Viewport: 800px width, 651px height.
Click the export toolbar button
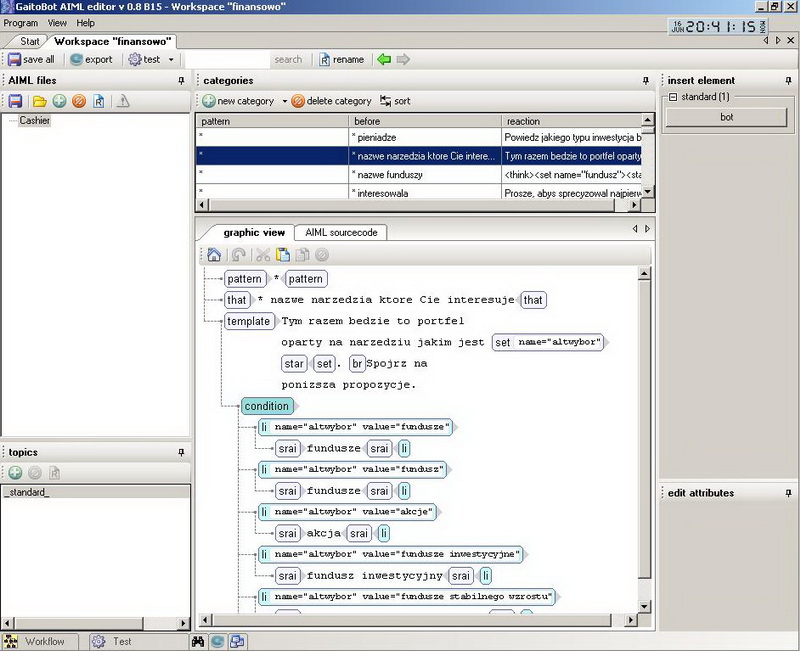click(x=91, y=59)
